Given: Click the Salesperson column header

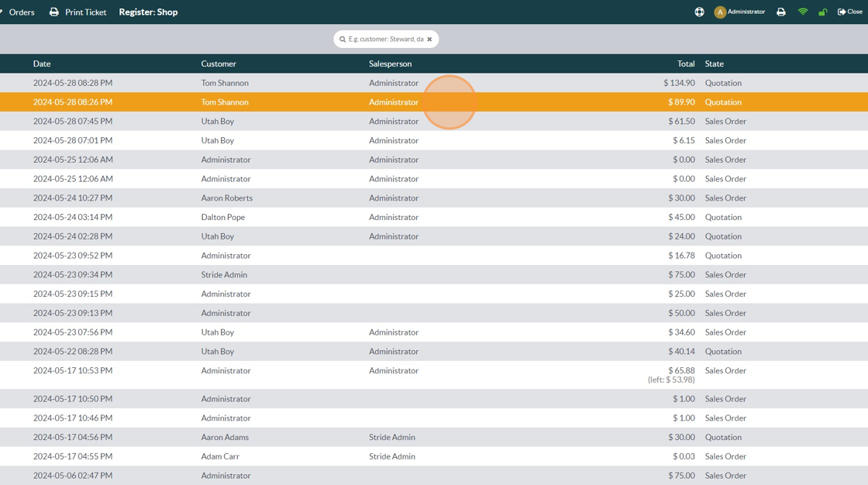Looking at the screenshot, I should pyautogui.click(x=391, y=64).
